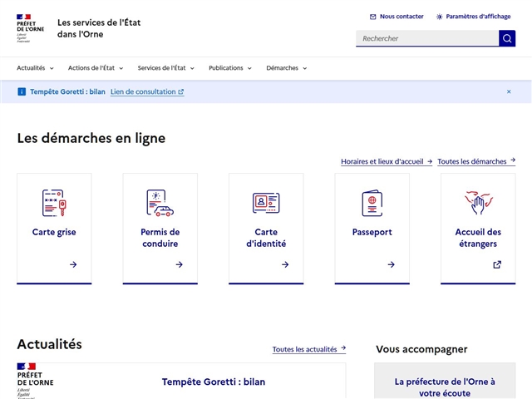The width and height of the screenshot is (532, 399).
Task: Click the magnifying glass search button
Action: (x=507, y=38)
